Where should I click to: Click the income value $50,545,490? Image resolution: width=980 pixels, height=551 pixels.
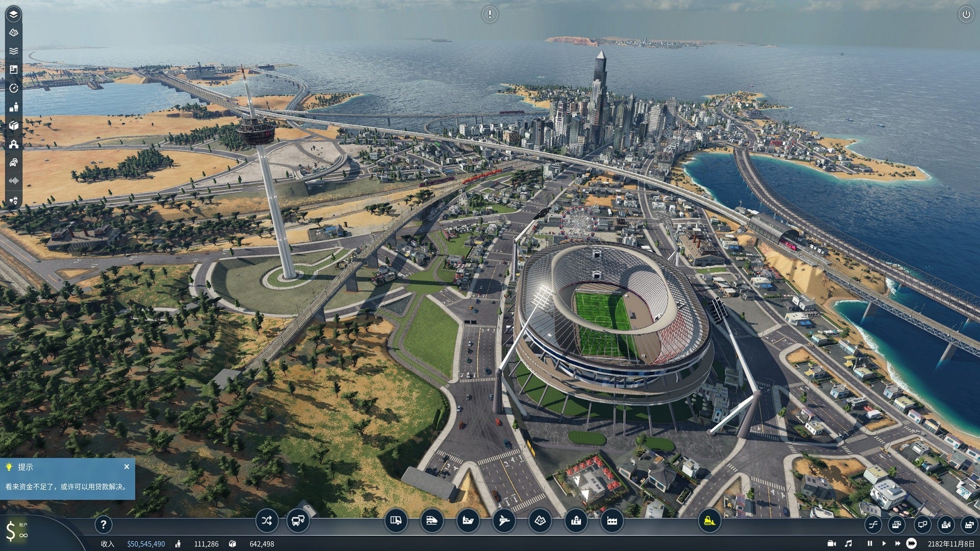click(x=146, y=544)
